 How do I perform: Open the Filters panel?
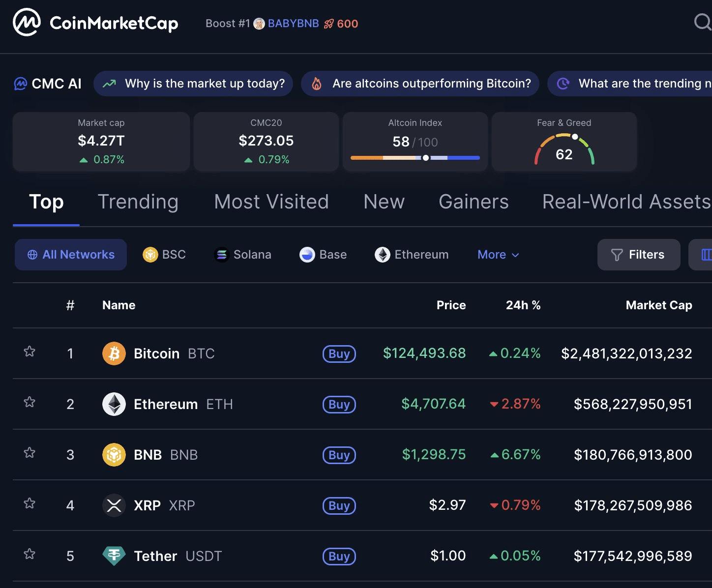coord(638,255)
